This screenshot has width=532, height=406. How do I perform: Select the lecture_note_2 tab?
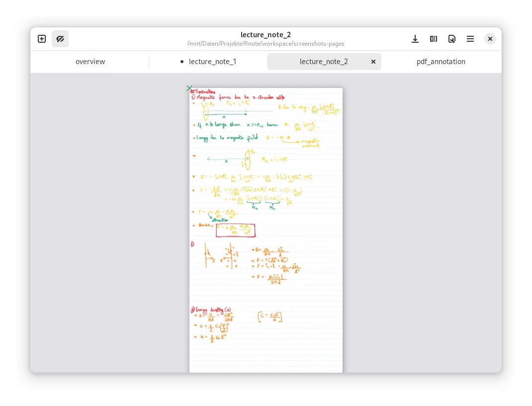coord(324,62)
